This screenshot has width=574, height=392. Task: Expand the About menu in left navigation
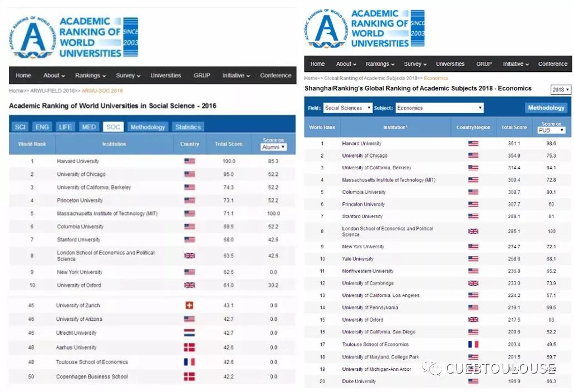pos(54,75)
